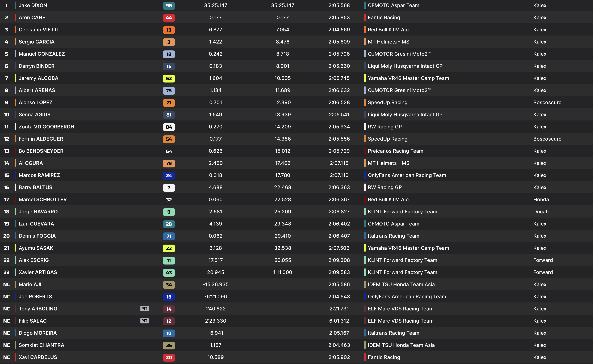Click Jeremy Alcoba's yellow number 52 badge
593x364 pixels.
(x=169, y=78)
